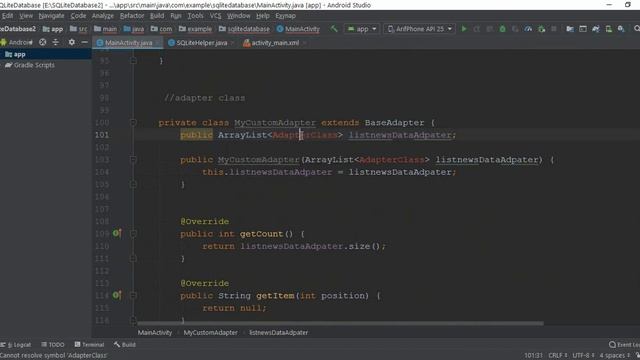
Task: Hide the Project panel with minus icon
Action: pos(84,42)
